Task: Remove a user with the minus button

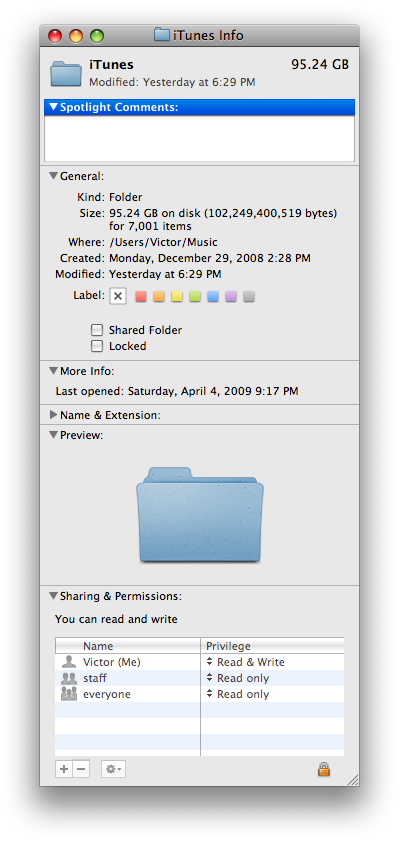Action: (x=80, y=769)
